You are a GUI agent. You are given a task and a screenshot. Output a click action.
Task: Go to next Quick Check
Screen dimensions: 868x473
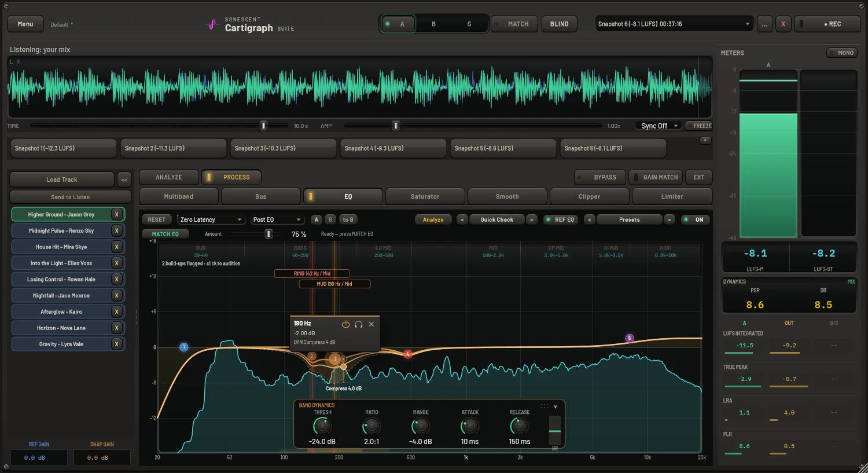click(531, 219)
